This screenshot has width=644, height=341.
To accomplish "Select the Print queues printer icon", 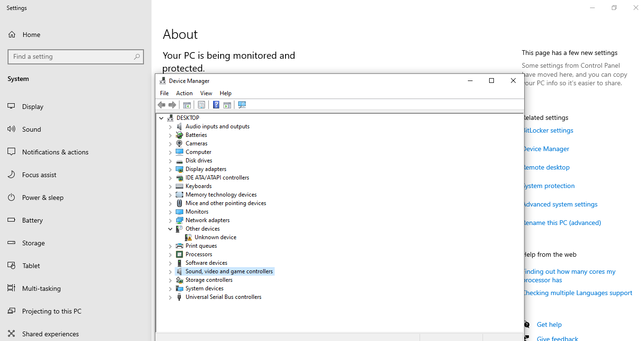I will [179, 246].
